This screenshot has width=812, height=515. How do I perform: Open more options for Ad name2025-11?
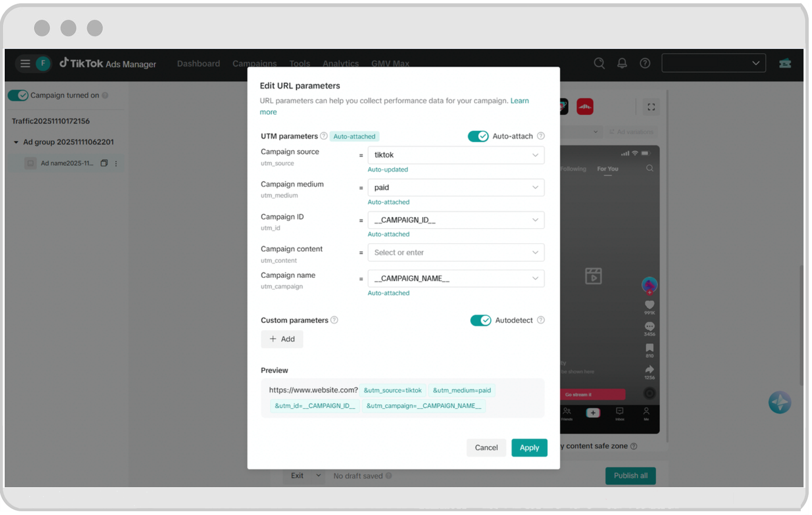coord(116,163)
